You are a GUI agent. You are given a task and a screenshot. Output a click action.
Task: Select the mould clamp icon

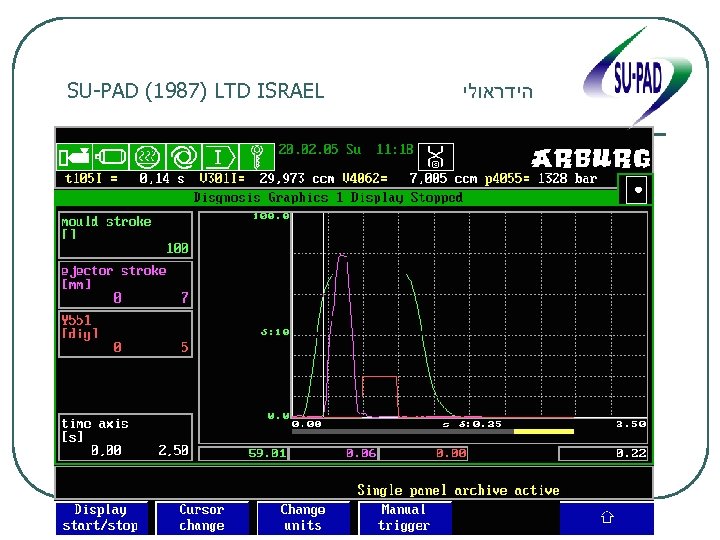[111, 157]
